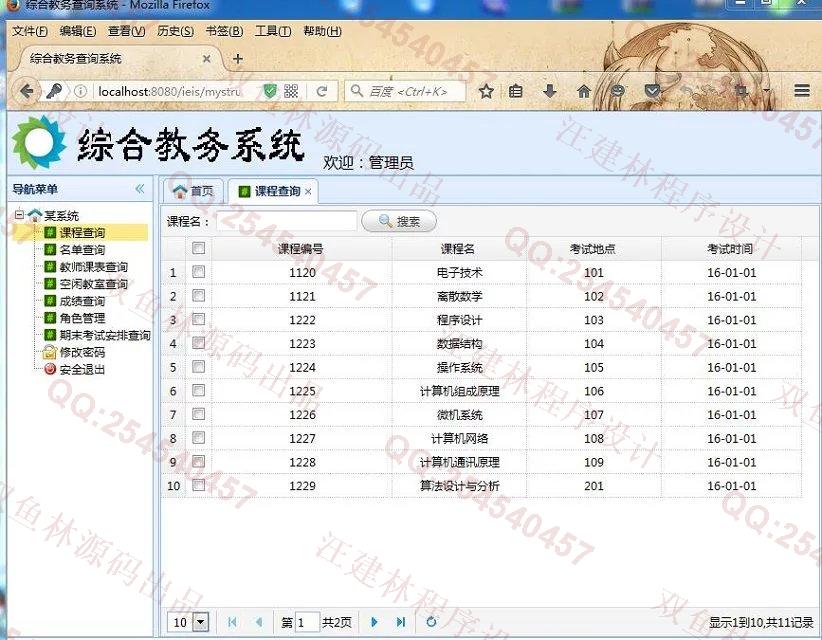Open 期末考试安排查询 in navigation tree
Viewport: 822px width, 640px height.
105,335
